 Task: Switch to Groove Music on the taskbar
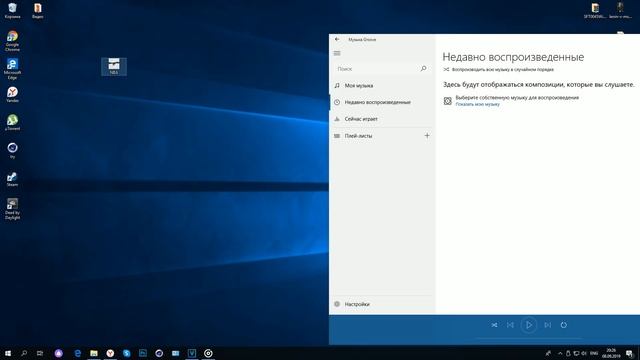tap(208, 353)
